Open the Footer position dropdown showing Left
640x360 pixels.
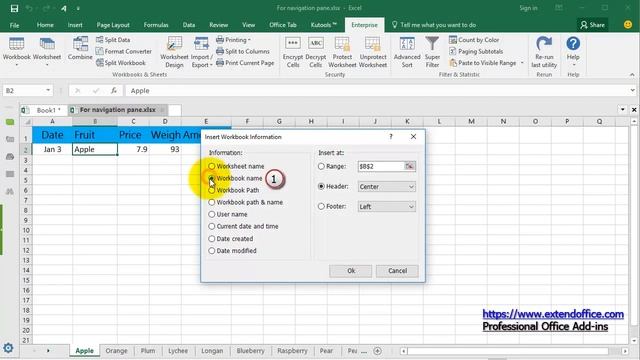(x=387, y=207)
